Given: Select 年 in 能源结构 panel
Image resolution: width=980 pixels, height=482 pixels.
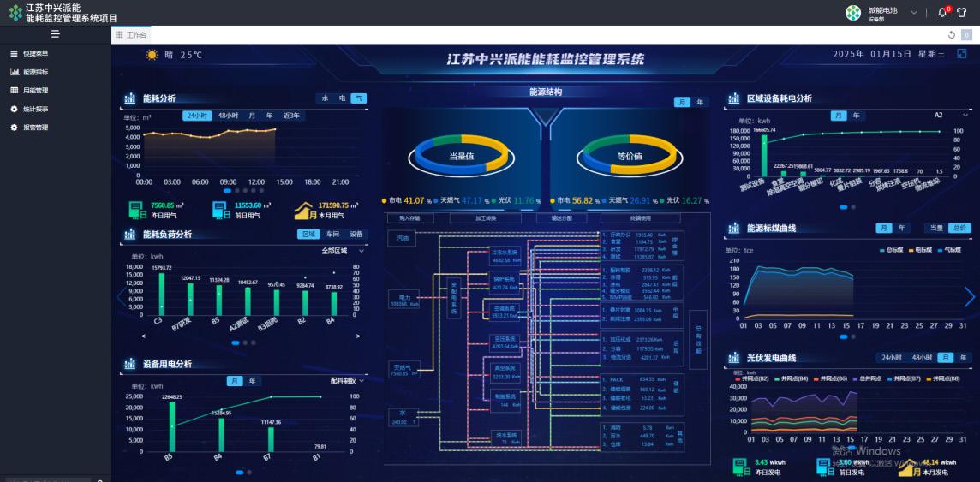Looking at the screenshot, I should coord(699,102).
